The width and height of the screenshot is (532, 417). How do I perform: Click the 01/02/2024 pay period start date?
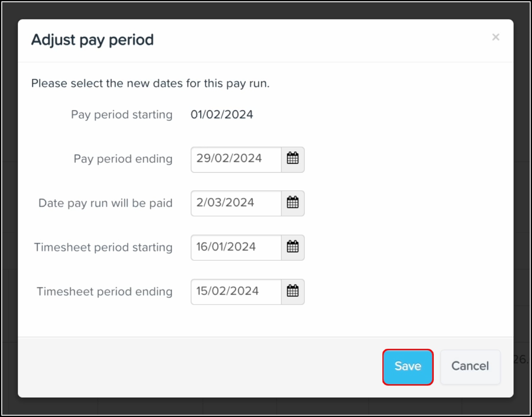coord(222,115)
